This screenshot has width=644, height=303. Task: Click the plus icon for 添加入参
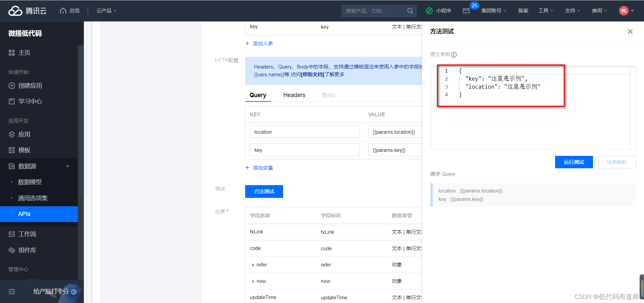tap(248, 43)
